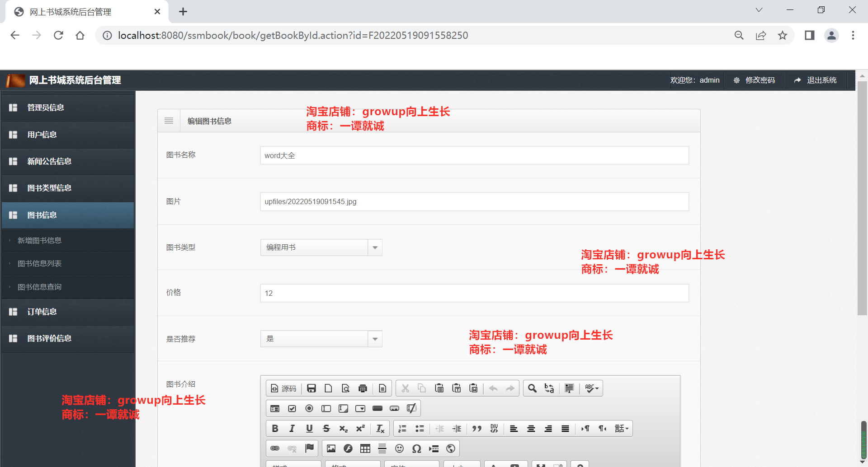
Task: Expand the 新闻公告信息 sidebar menu
Action: pyautogui.click(x=68, y=161)
